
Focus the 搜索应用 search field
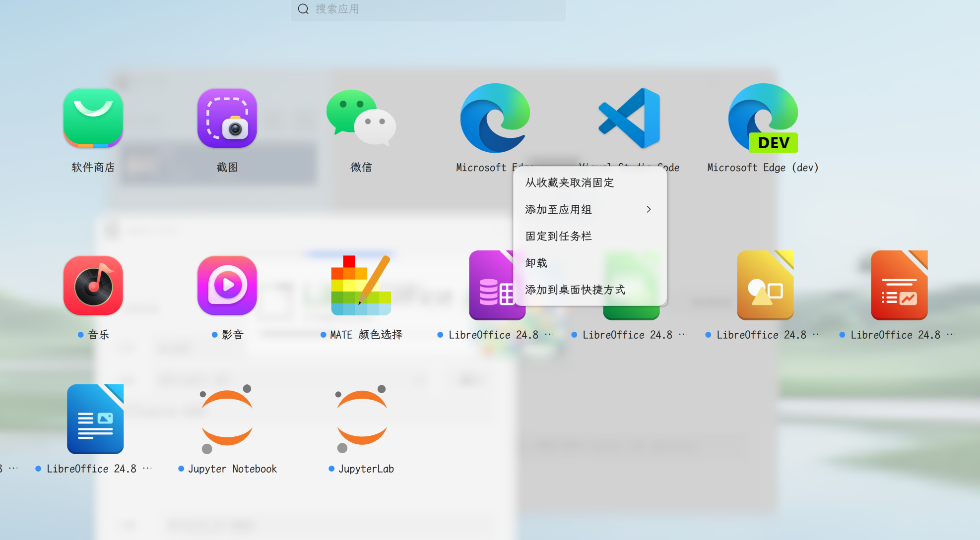tap(428, 9)
